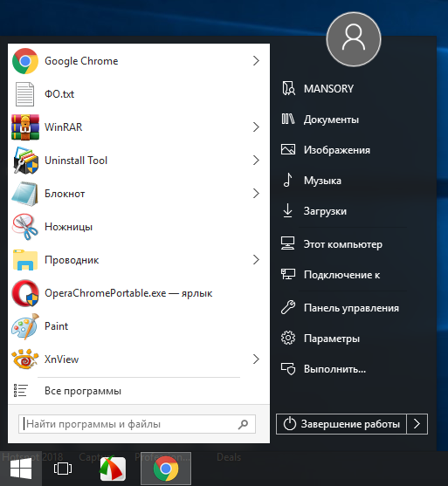Click the MANSORY user name
This screenshot has width=448, height=486.
(x=328, y=89)
